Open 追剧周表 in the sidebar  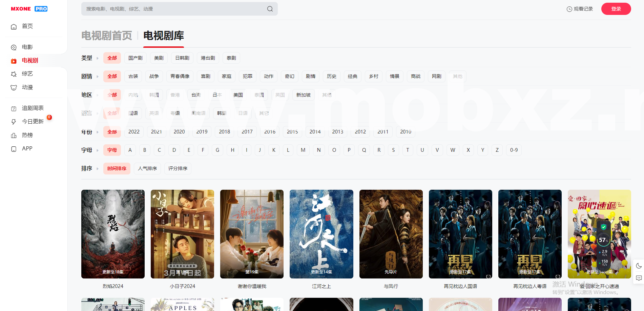[x=33, y=108]
